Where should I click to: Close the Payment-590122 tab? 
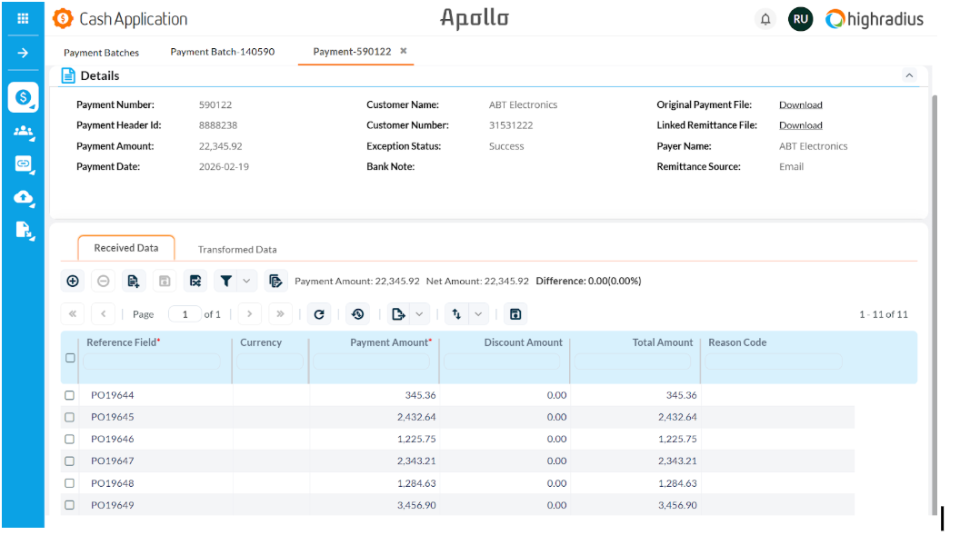point(404,51)
